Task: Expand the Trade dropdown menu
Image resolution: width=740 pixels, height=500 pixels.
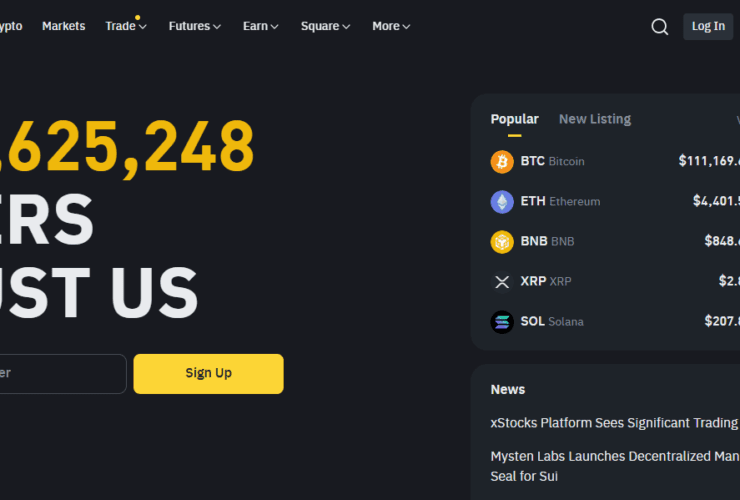Action: tap(126, 26)
